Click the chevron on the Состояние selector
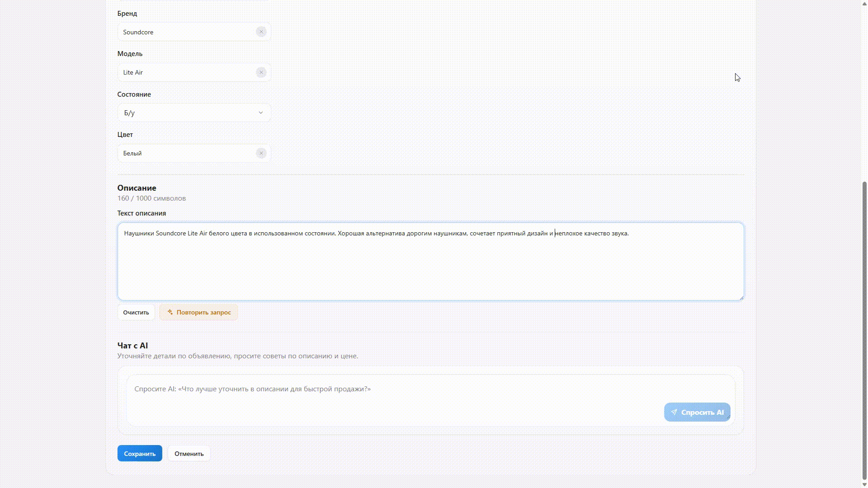Image resolution: width=868 pixels, height=488 pixels. click(261, 113)
